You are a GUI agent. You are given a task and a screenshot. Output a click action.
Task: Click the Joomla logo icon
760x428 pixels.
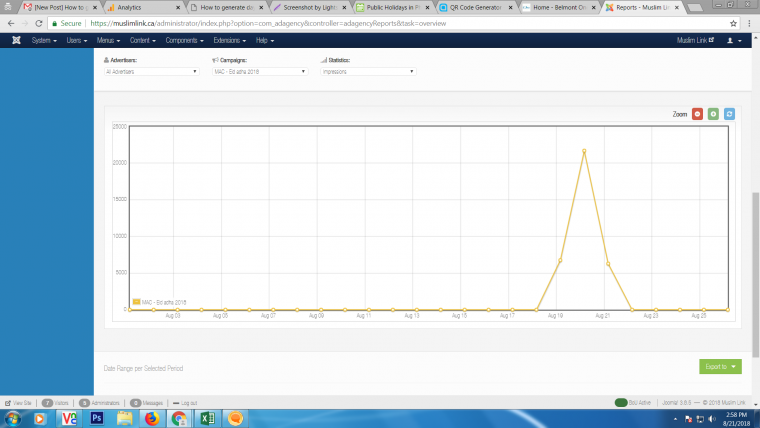coord(16,40)
